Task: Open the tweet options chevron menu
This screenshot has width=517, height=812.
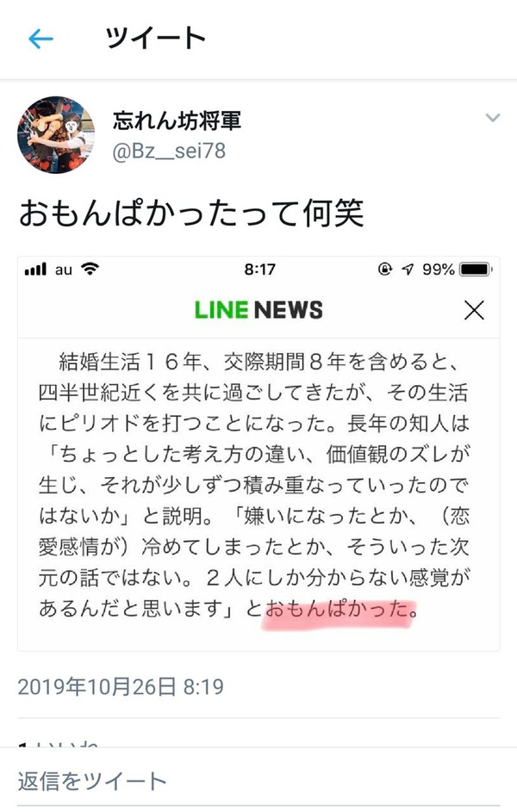Action: click(x=493, y=118)
